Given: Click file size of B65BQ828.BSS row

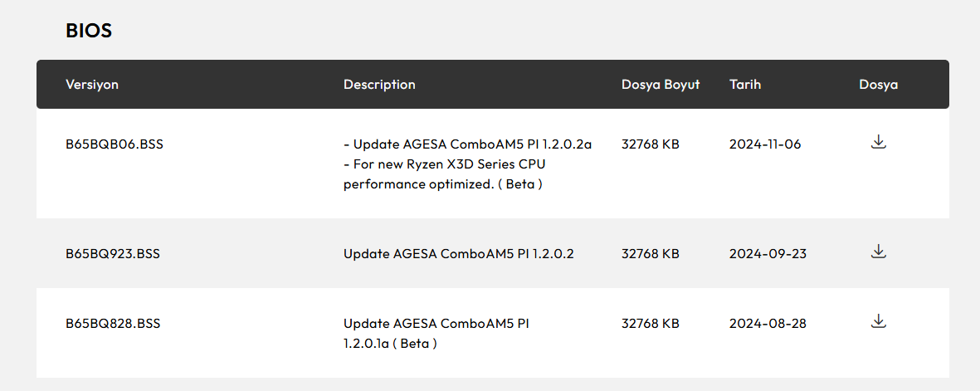Looking at the screenshot, I should [651, 324].
